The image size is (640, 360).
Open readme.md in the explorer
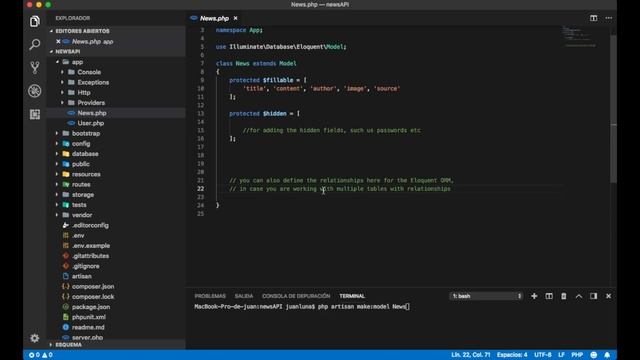click(x=88, y=327)
